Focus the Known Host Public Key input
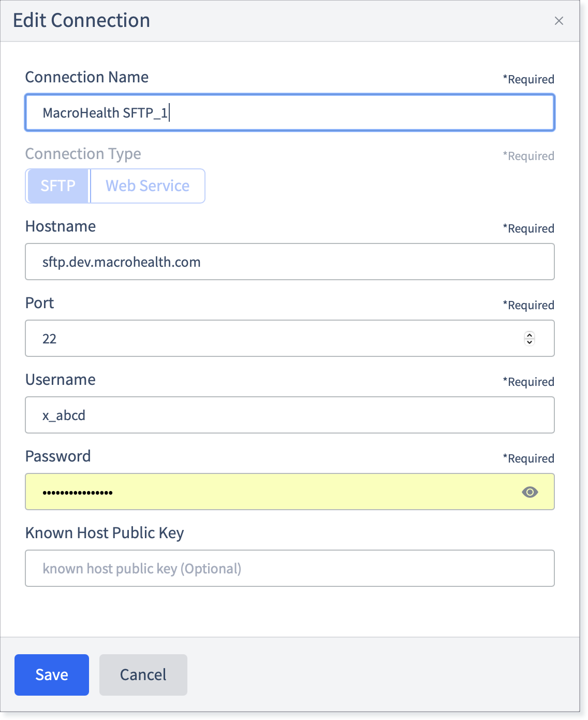 (290, 568)
